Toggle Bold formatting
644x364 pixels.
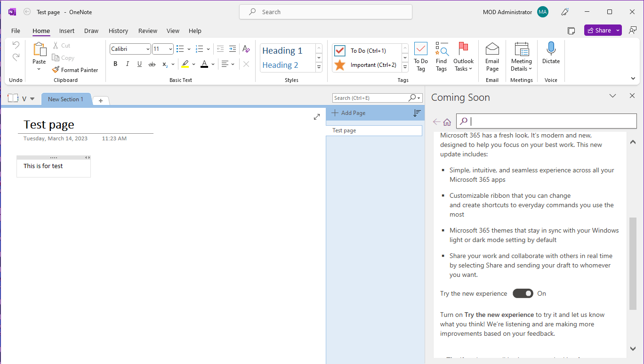pyautogui.click(x=115, y=64)
